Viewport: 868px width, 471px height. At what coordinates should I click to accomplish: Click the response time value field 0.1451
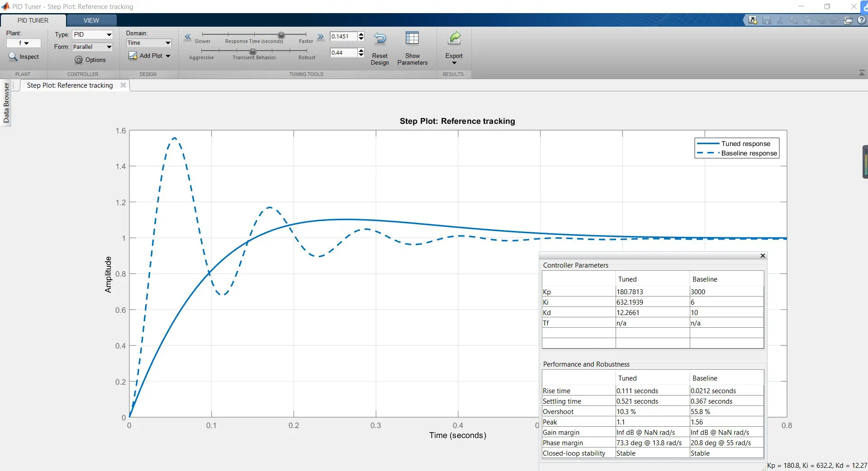point(343,37)
